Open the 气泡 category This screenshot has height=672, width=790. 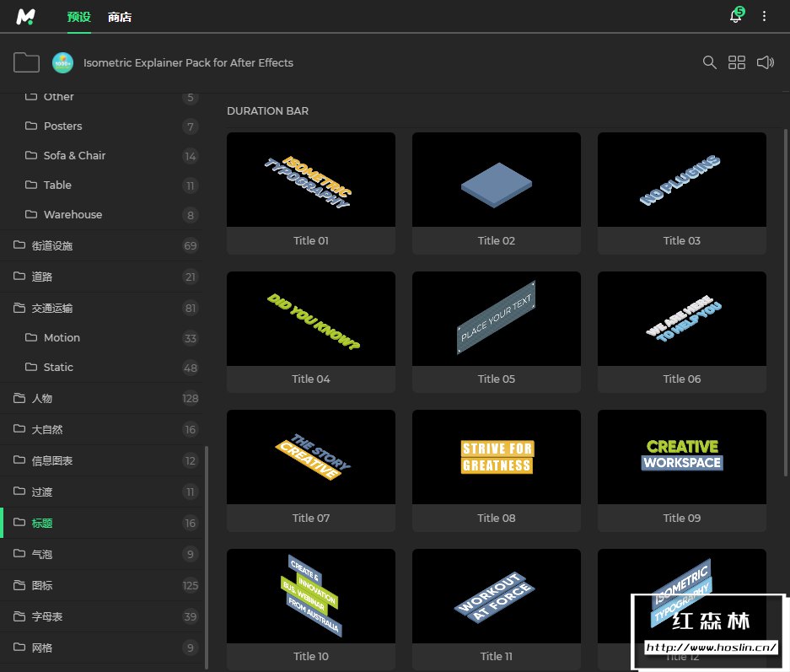click(x=101, y=554)
